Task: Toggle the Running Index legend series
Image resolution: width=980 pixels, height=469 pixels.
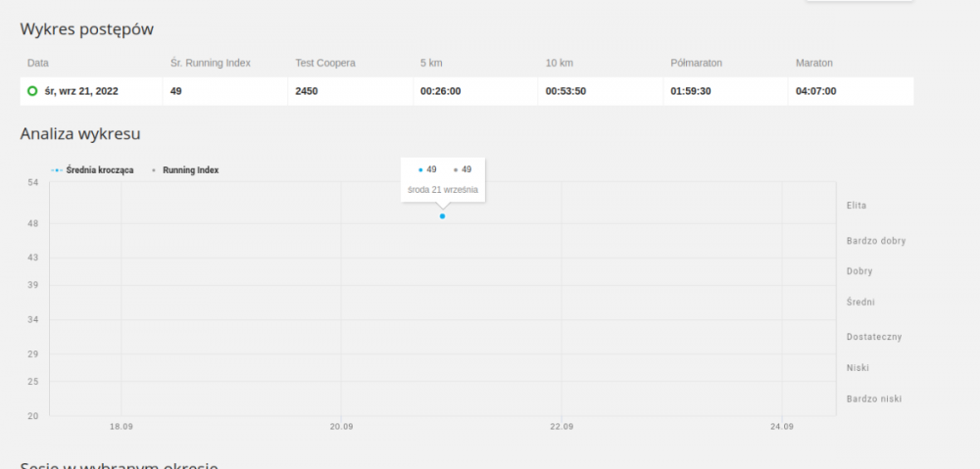Action: [190, 170]
